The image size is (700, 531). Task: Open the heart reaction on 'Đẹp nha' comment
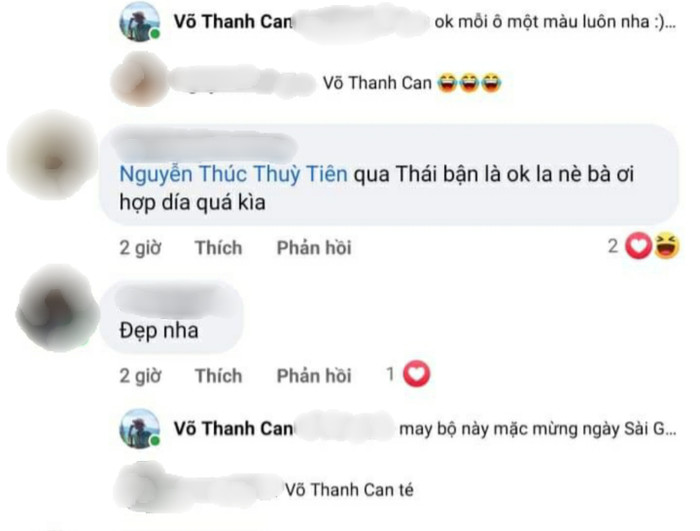coord(417,374)
